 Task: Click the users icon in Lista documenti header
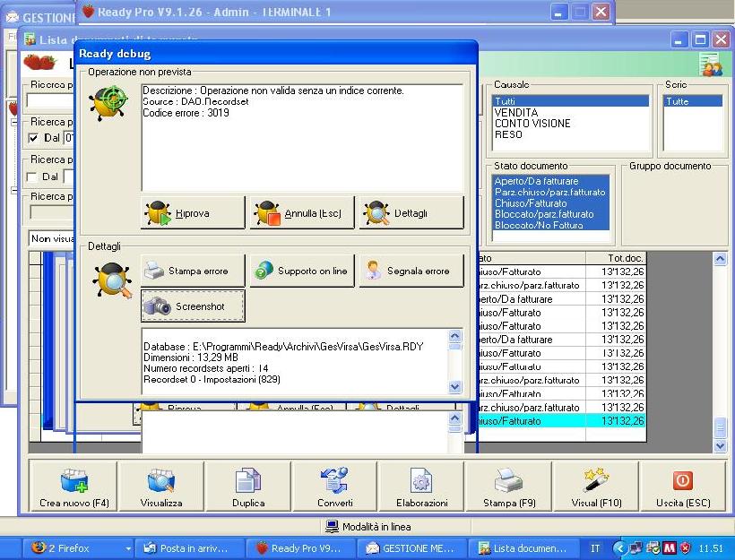pos(711,65)
